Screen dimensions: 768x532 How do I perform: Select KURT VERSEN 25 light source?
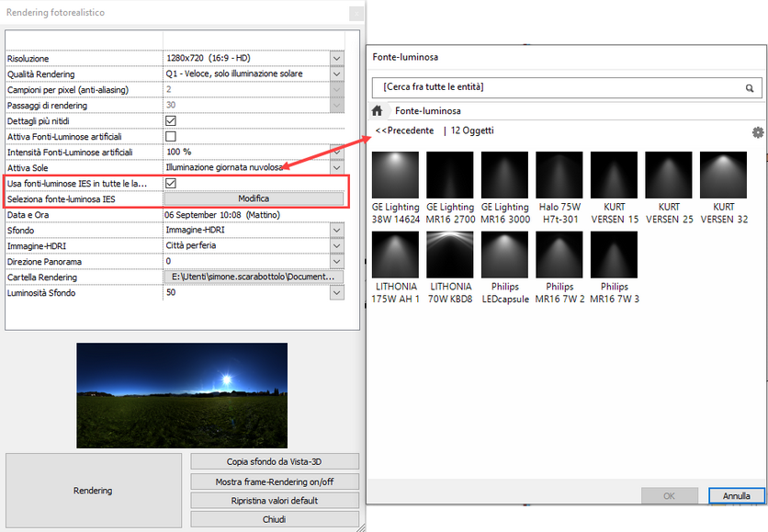coord(669,187)
